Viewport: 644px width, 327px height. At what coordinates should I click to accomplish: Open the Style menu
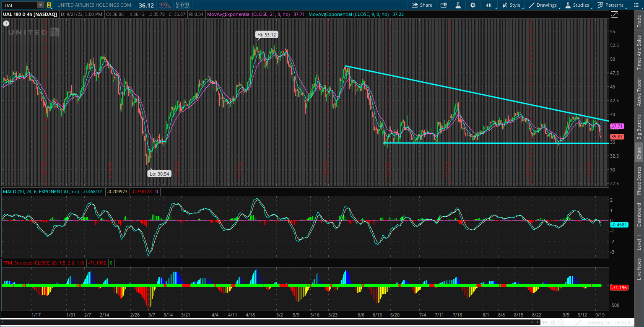(x=511, y=5)
